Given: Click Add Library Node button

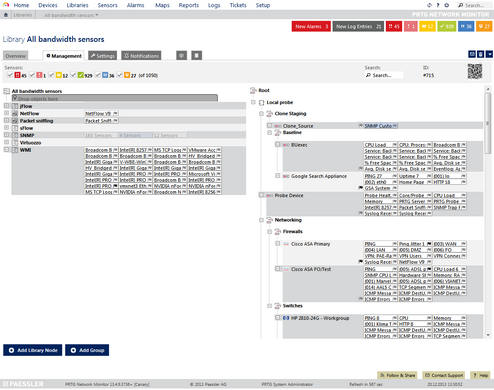Looking at the screenshot, I should pos(33,350).
